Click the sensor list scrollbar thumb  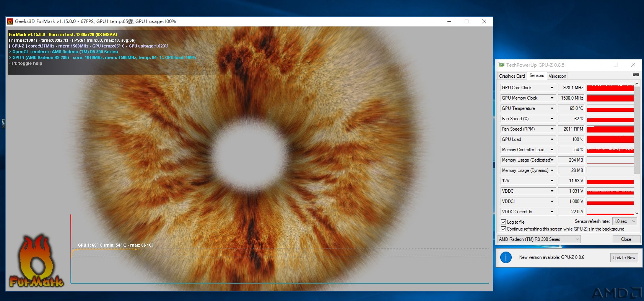pyautogui.click(x=637, y=130)
